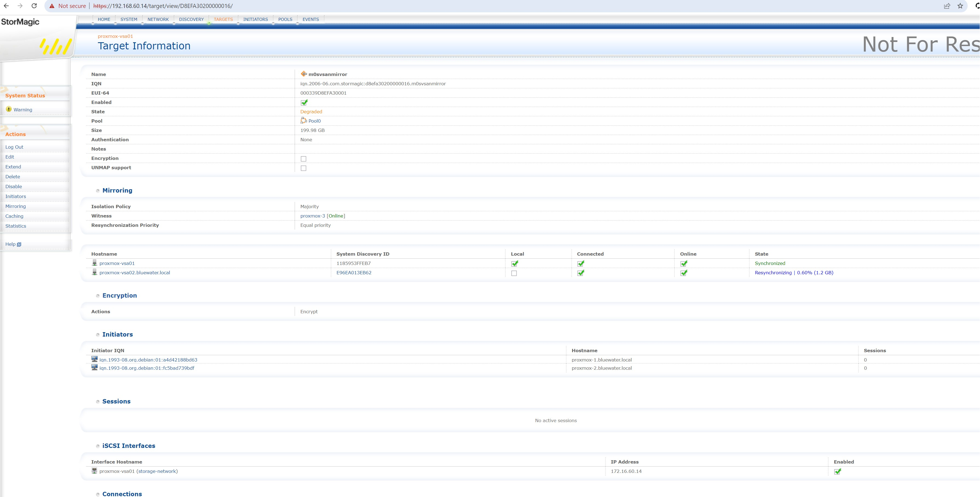Click the Extend action link
The height and width of the screenshot is (497, 980).
tap(13, 167)
